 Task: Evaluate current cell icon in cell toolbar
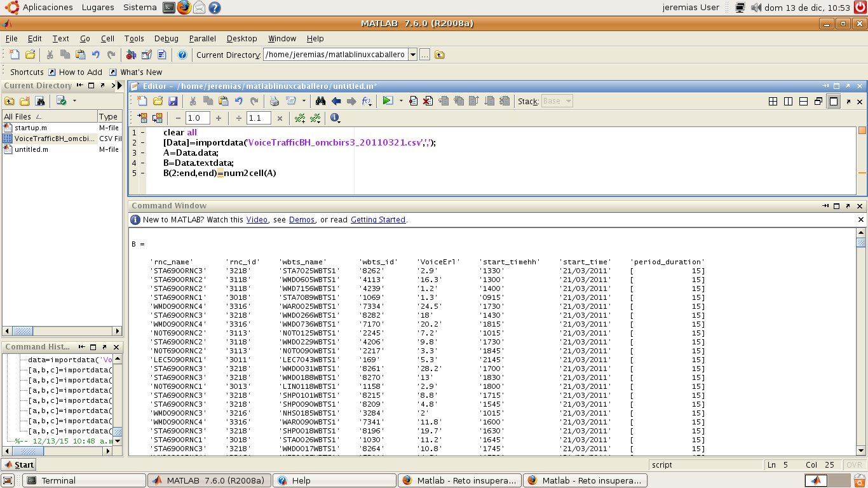click(x=142, y=118)
